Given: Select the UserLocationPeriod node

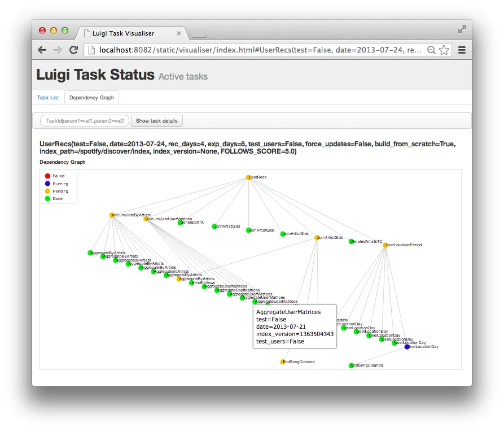Looking at the screenshot, I should pos(385,245).
